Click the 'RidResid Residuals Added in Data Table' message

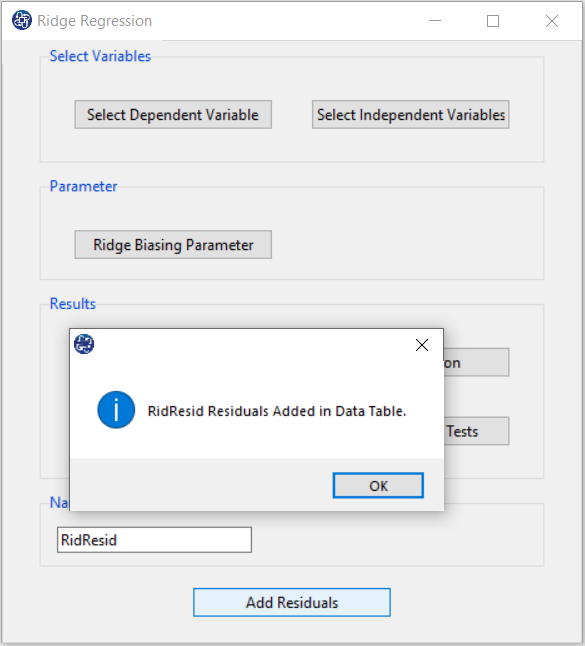pos(277,411)
